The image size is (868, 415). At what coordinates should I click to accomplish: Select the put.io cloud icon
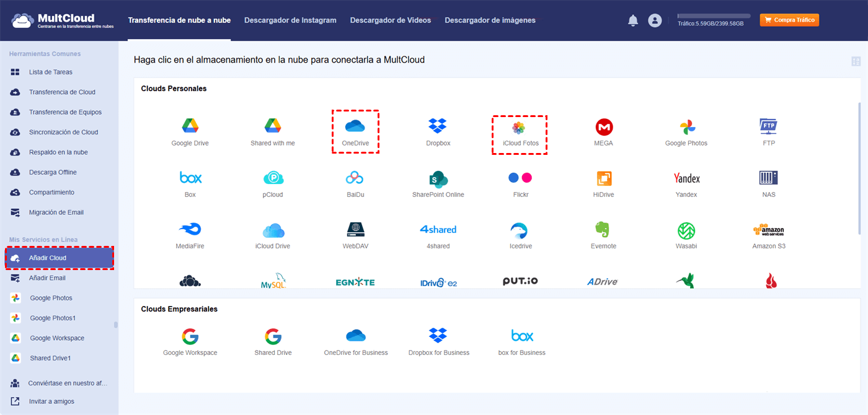tap(520, 281)
